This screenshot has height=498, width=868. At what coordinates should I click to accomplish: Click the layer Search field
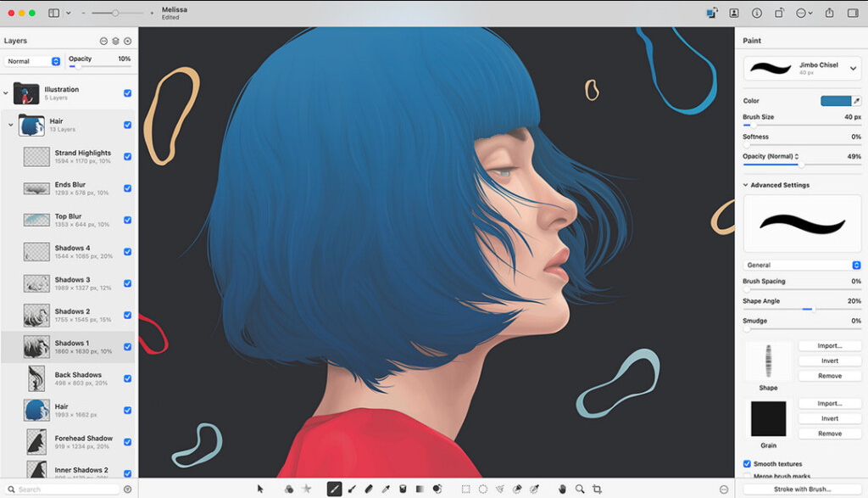coord(62,490)
